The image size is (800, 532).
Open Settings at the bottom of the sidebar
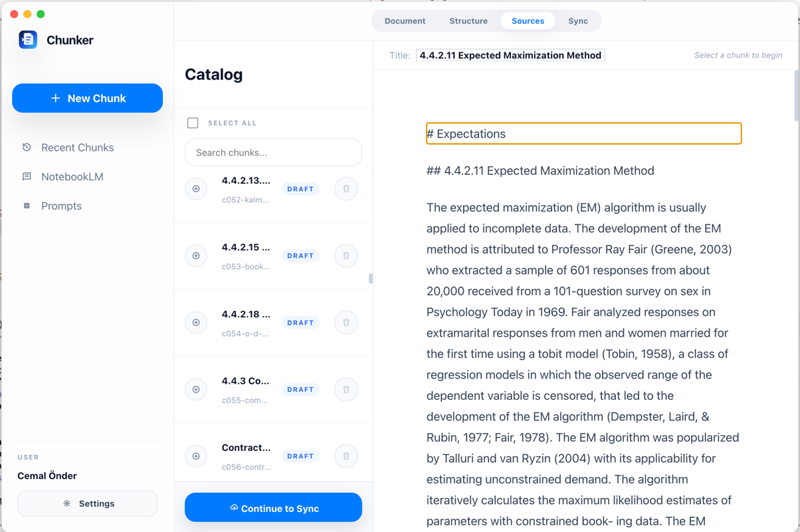coord(88,503)
